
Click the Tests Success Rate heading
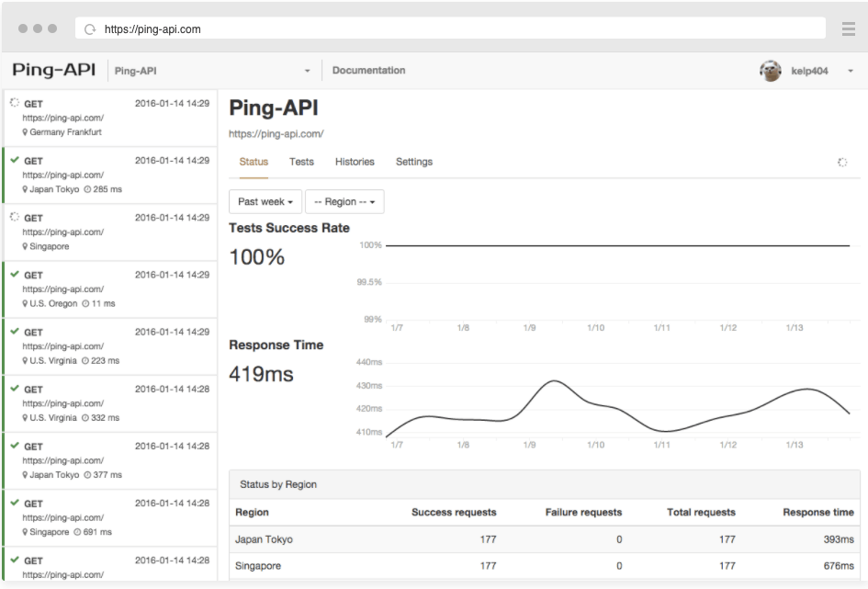point(289,228)
